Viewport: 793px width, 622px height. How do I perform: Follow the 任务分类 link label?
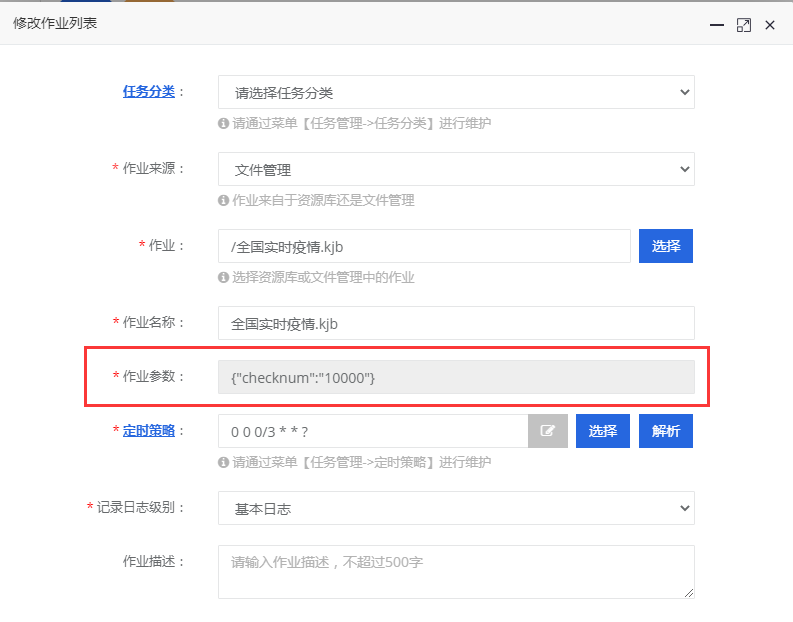coord(149,92)
